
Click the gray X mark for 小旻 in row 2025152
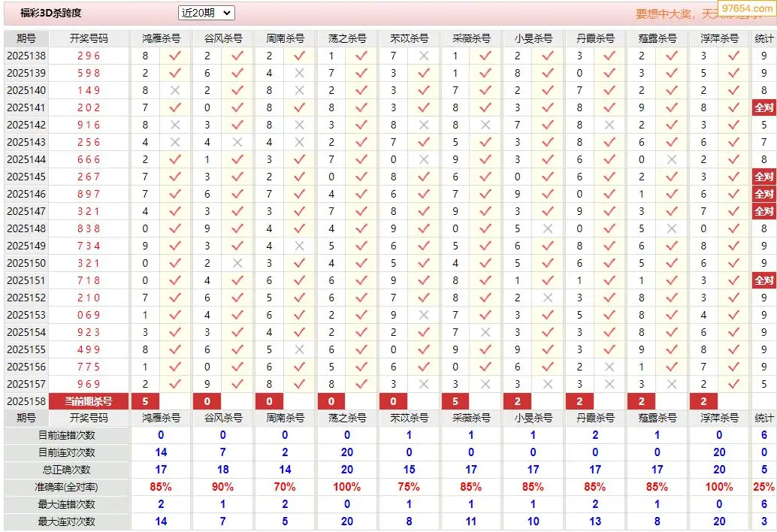(x=548, y=298)
